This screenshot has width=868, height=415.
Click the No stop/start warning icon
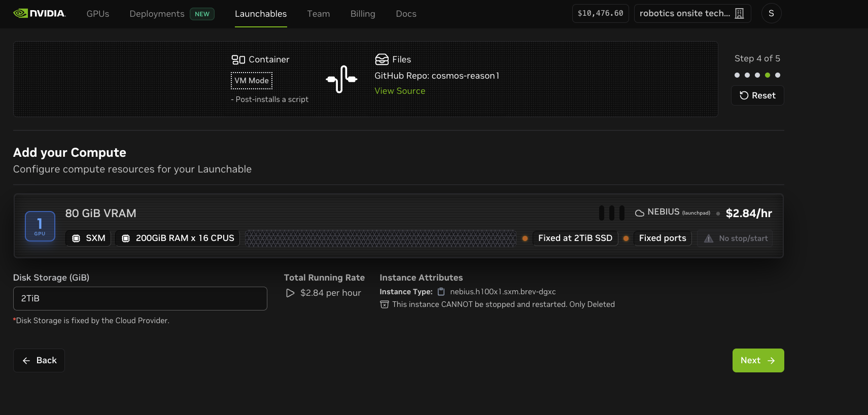pos(709,238)
